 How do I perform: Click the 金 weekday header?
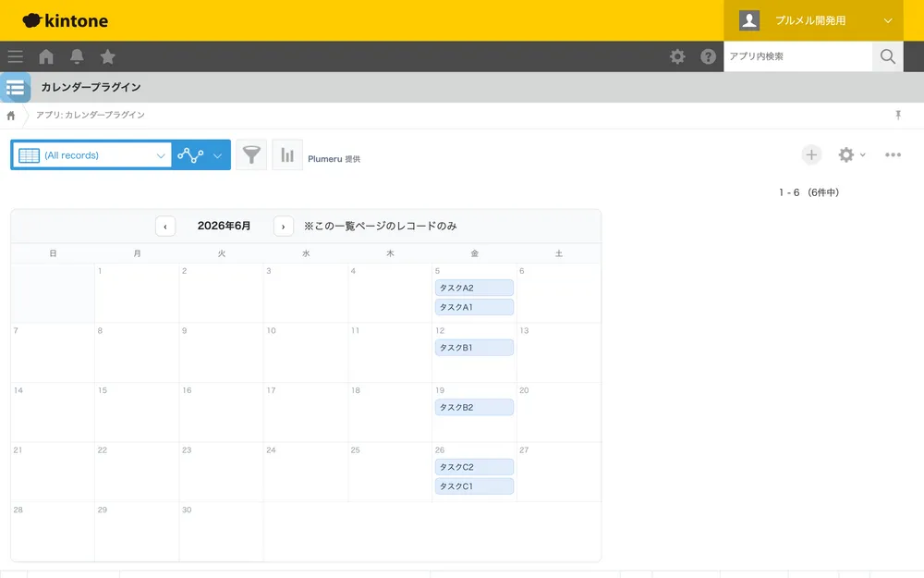coord(474,253)
